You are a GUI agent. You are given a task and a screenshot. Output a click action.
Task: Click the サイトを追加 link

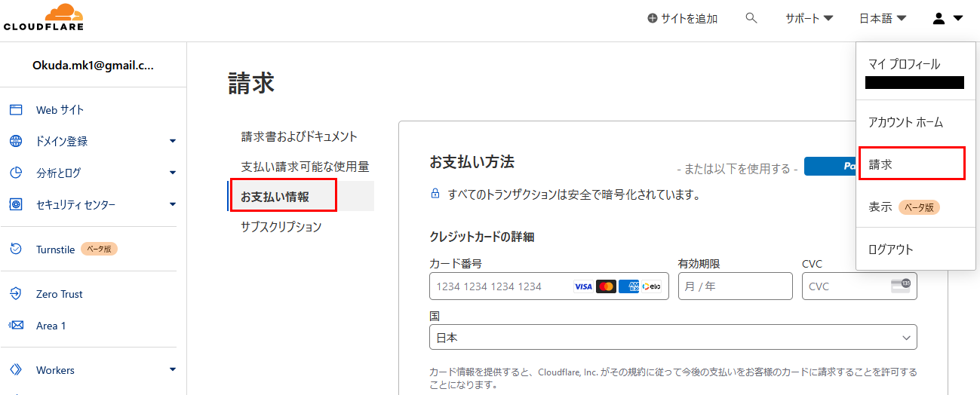[682, 18]
